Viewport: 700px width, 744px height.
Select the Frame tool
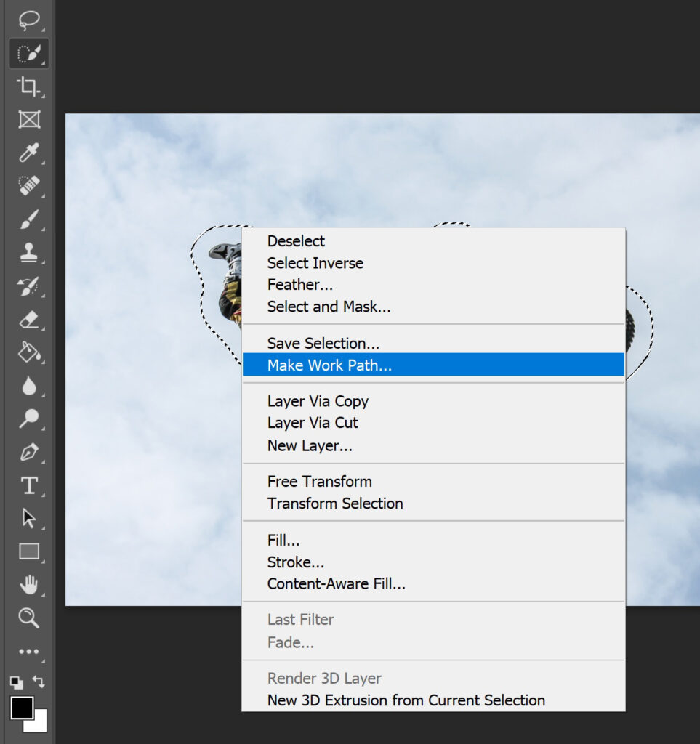[x=29, y=120]
